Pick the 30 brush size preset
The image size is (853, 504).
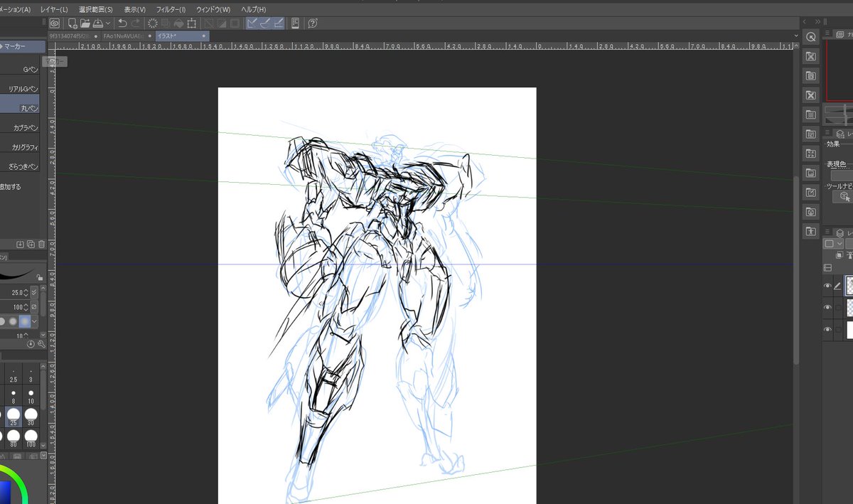pos(31,417)
